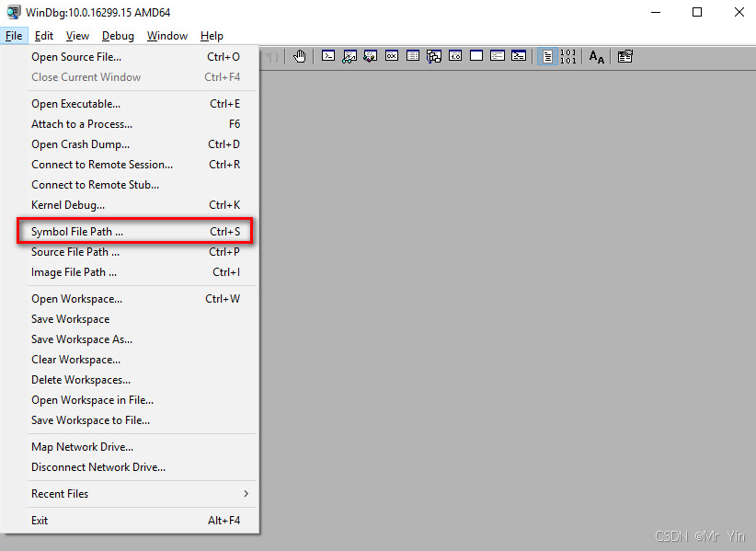The height and width of the screenshot is (551, 756).
Task: Open the Registers window toolbar icon
Action: 392,56
